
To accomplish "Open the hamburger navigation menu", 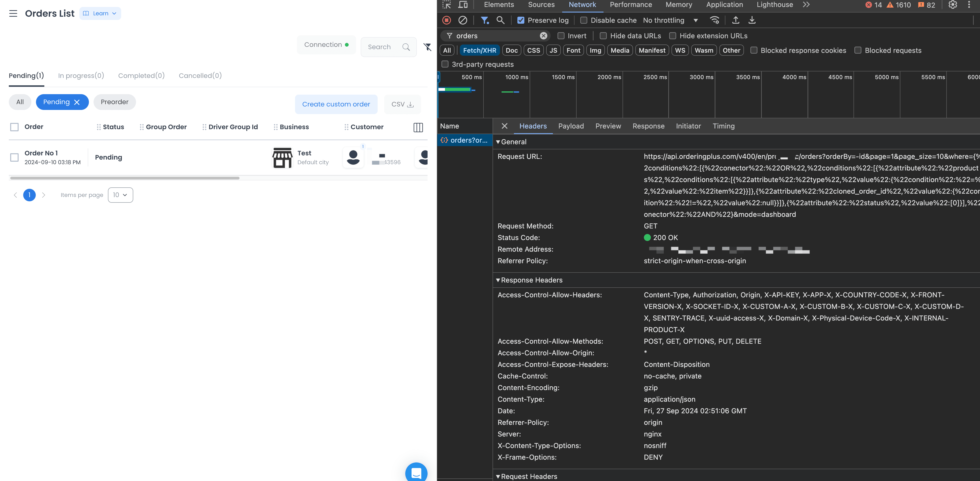I will pos(13,14).
